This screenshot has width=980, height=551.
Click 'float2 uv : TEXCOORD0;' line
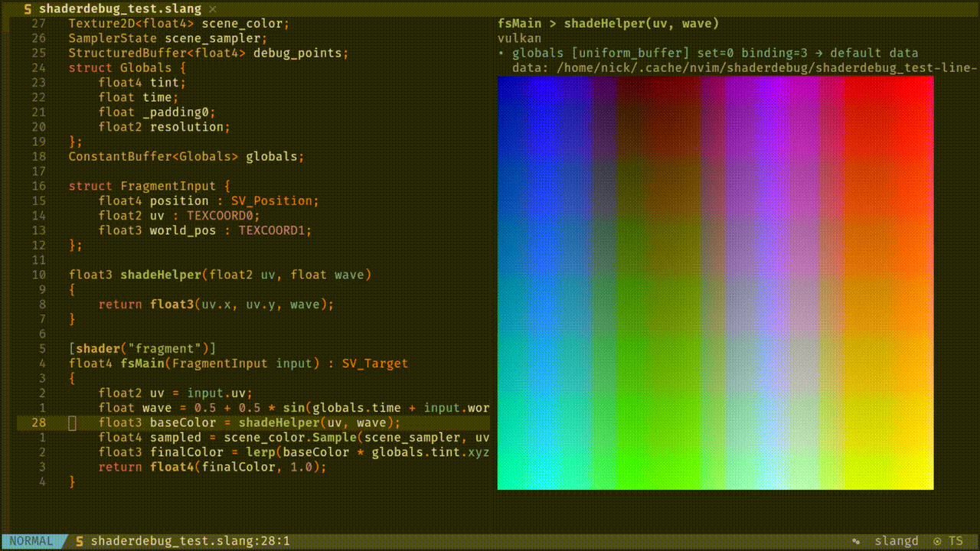pos(180,216)
